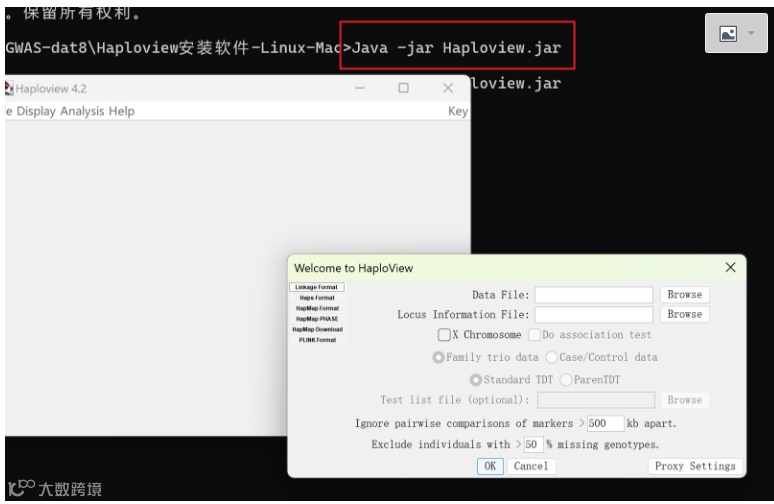
Task: Click the Haploview 4.2 app icon in title bar
Action: click(9, 88)
